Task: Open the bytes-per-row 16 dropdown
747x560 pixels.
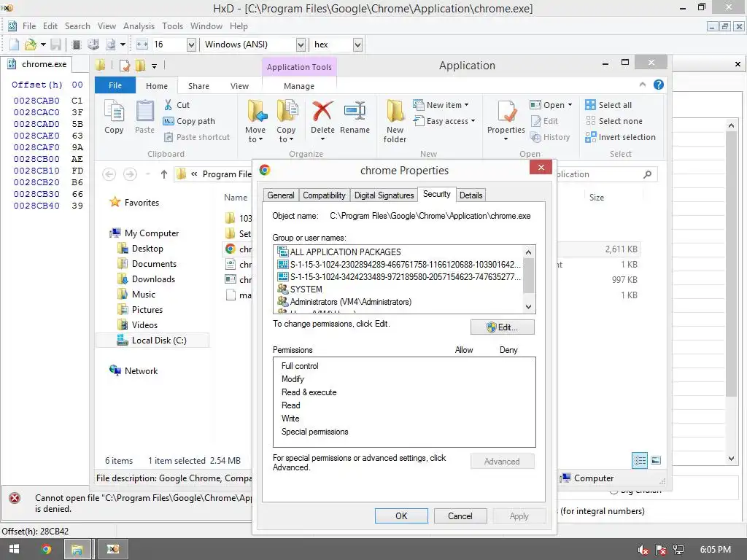Action: [191, 44]
